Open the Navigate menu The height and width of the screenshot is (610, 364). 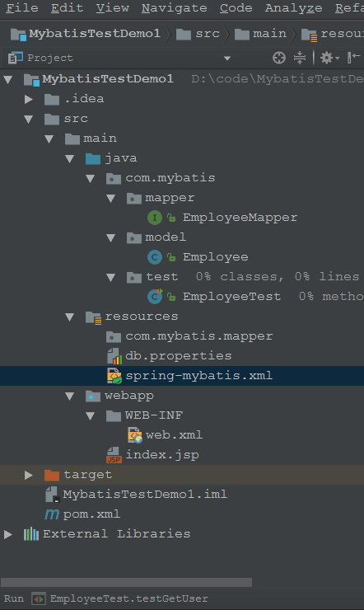(175, 8)
